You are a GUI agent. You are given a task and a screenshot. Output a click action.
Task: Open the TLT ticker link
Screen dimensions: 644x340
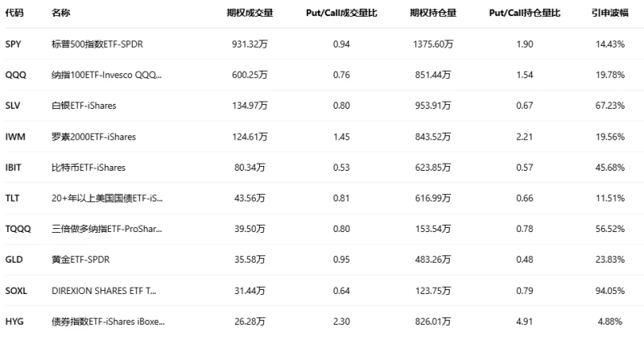tap(12, 198)
